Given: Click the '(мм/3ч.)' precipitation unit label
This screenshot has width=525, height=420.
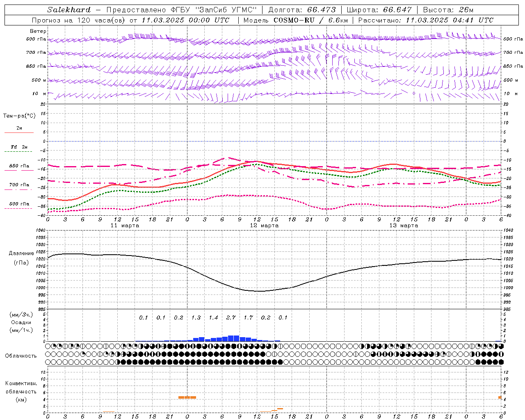Looking at the screenshot, I should pyautogui.click(x=21, y=315).
